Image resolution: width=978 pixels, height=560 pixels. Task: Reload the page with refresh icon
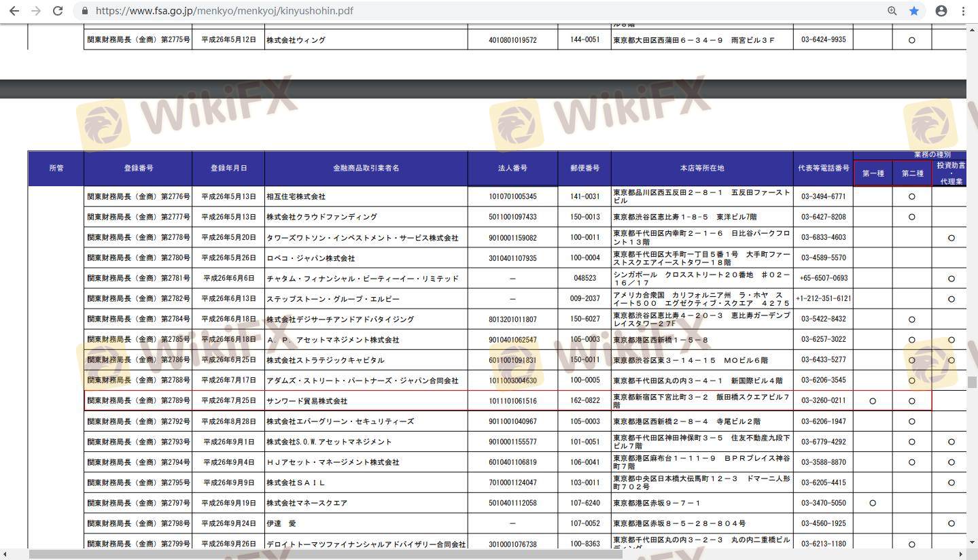(58, 11)
